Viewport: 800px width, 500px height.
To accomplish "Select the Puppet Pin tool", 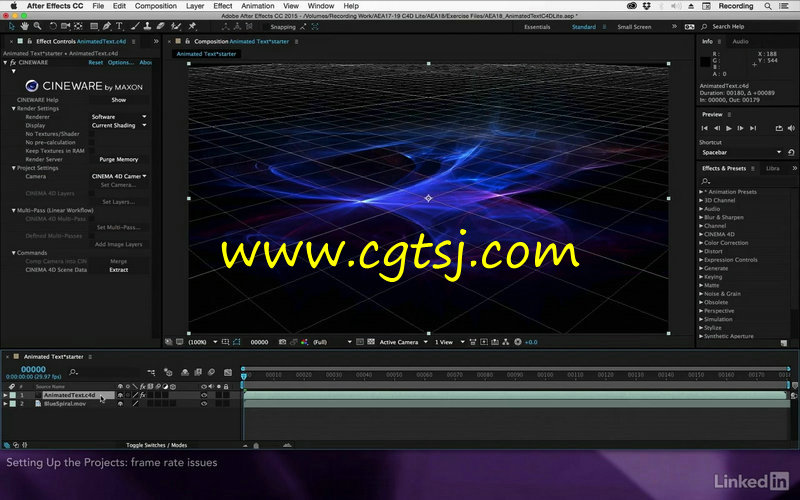I will (192, 26).
